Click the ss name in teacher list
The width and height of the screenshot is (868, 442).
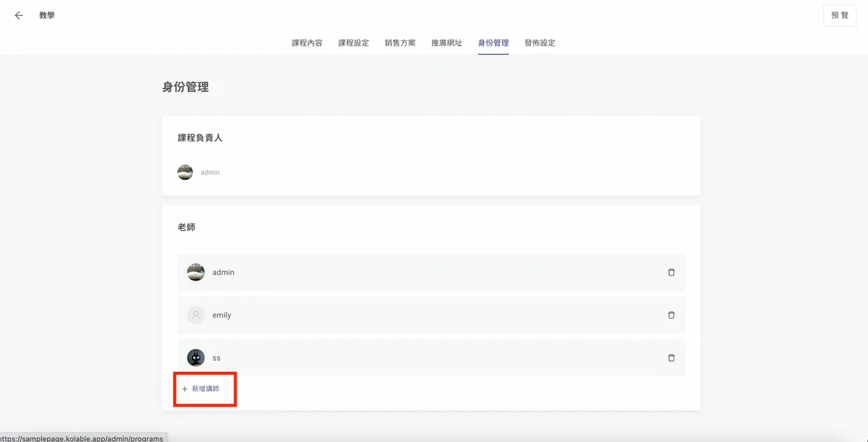pyautogui.click(x=216, y=358)
